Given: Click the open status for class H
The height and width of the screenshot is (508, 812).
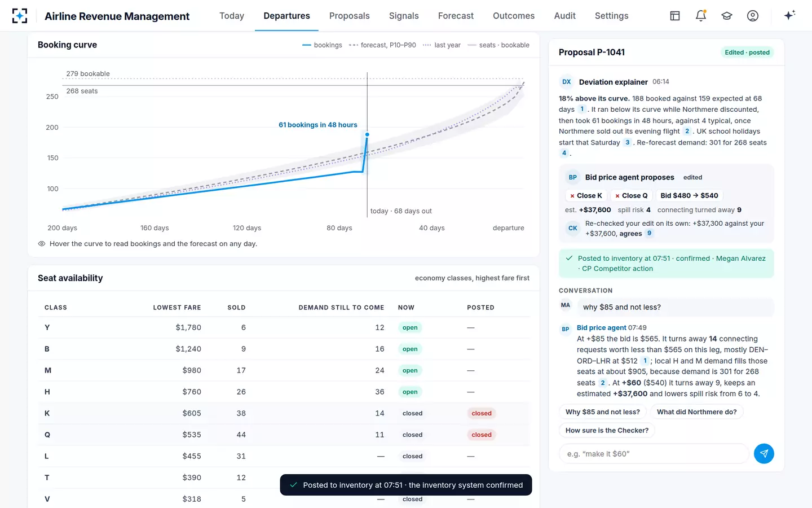Looking at the screenshot, I should pyautogui.click(x=410, y=392).
